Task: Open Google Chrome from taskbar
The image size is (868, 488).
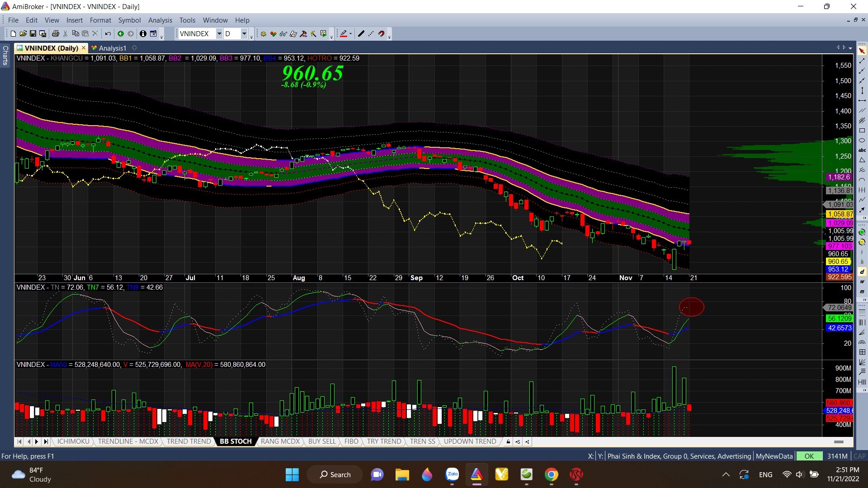Action: [x=551, y=474]
